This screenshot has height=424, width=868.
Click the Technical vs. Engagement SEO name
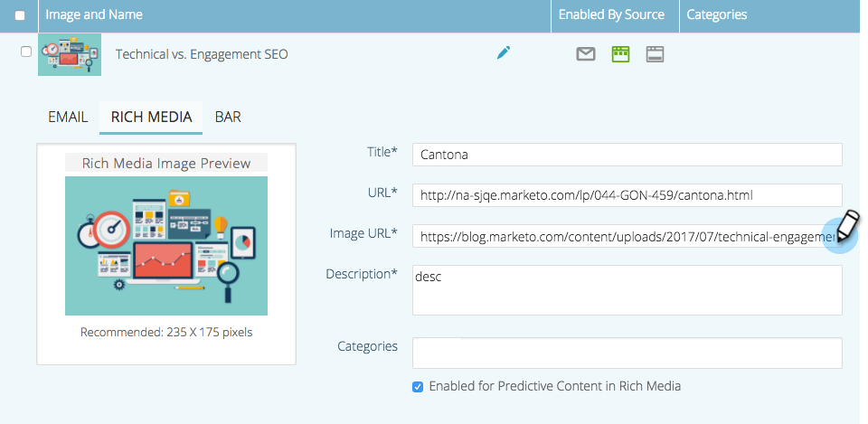pyautogui.click(x=202, y=54)
